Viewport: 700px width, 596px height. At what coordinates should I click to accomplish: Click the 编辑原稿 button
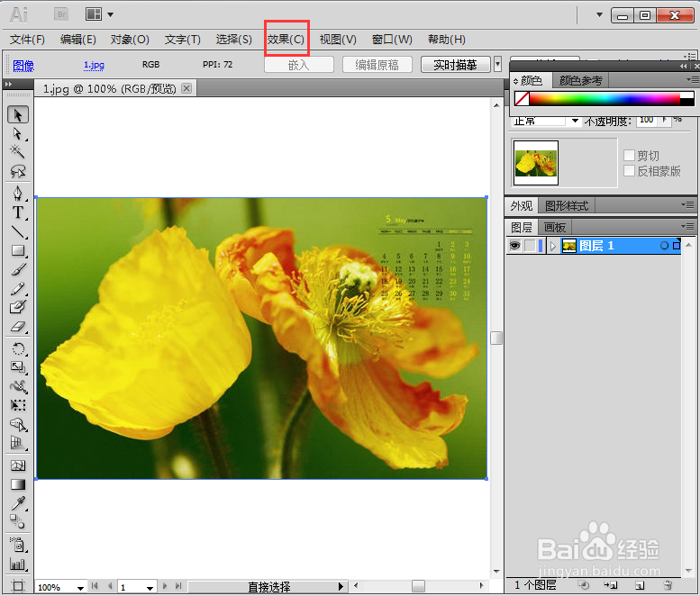pyautogui.click(x=377, y=65)
